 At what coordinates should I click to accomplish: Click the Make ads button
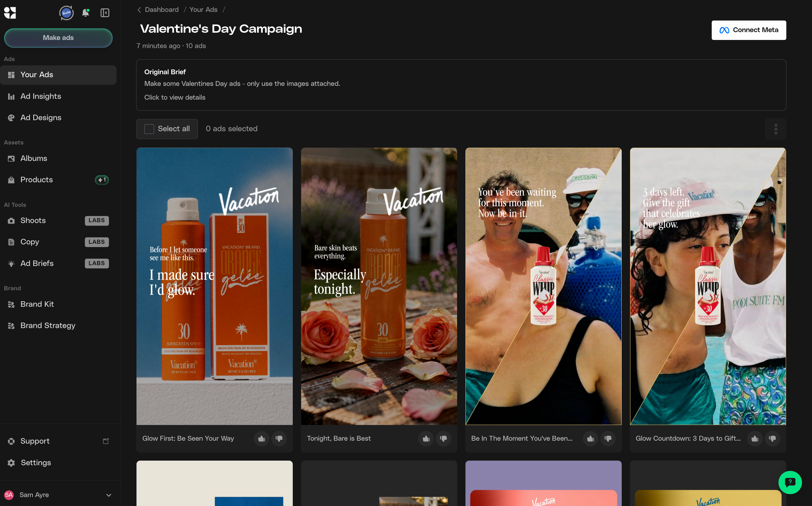click(58, 38)
